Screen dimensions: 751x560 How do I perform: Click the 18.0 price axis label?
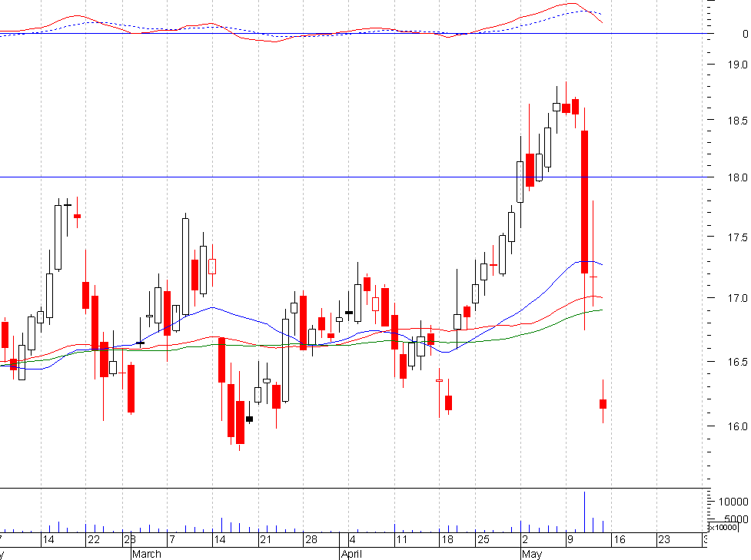(738, 177)
